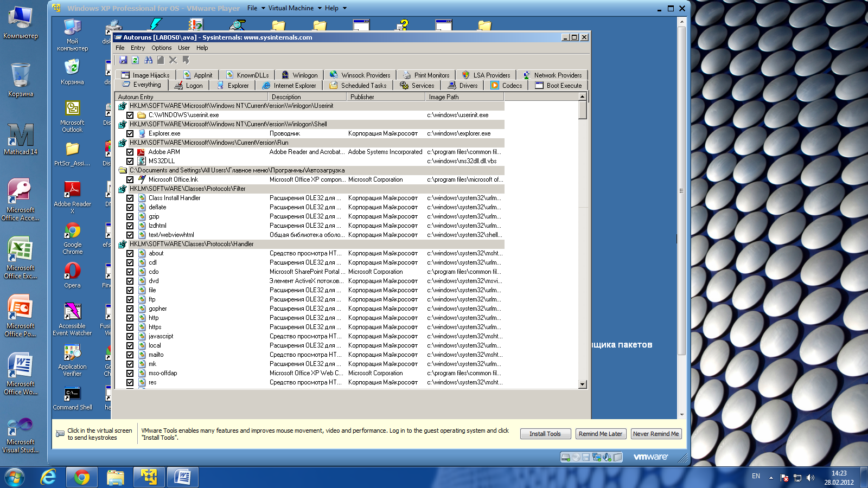
Task: Sort by the Autorun Entry column header
Action: point(192,97)
